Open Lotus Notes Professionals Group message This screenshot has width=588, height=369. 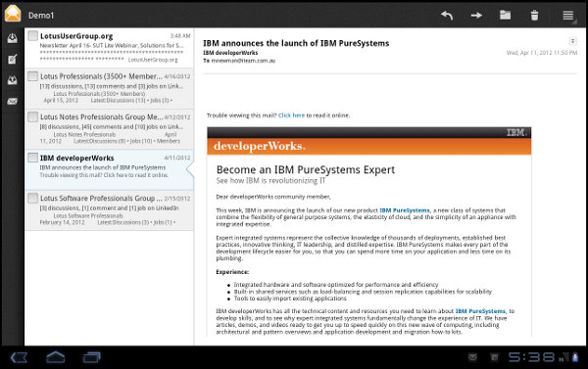pos(109,129)
